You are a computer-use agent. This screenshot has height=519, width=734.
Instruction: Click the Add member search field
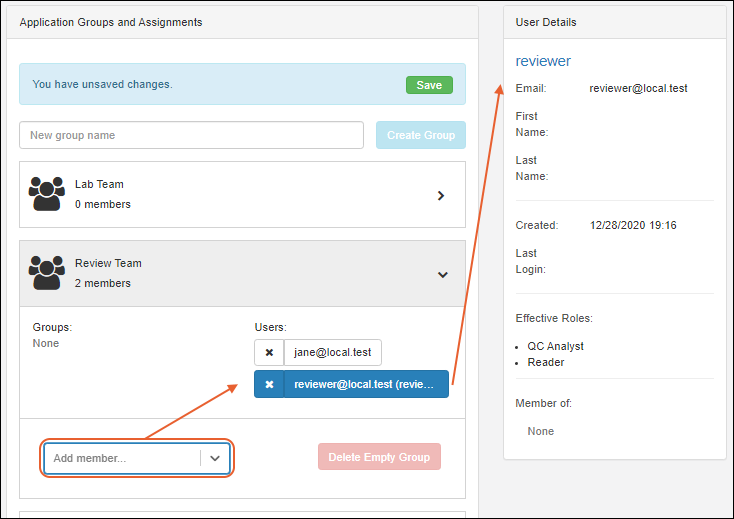[x=122, y=458]
